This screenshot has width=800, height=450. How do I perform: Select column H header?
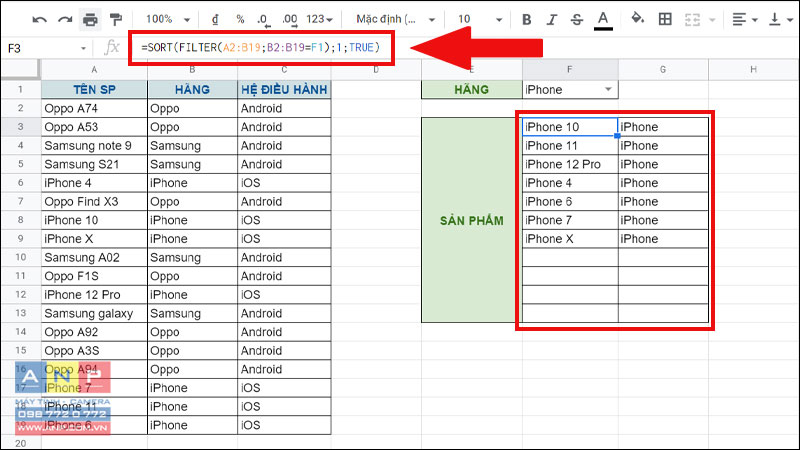754,69
